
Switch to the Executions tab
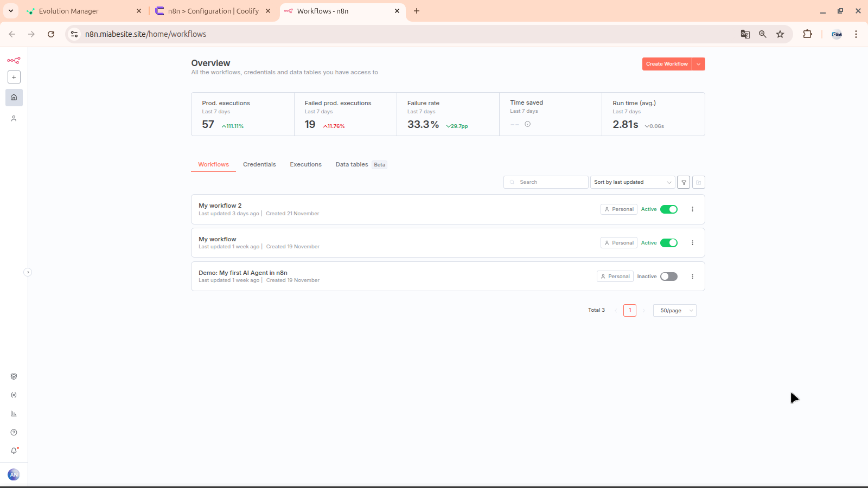[305, 164]
